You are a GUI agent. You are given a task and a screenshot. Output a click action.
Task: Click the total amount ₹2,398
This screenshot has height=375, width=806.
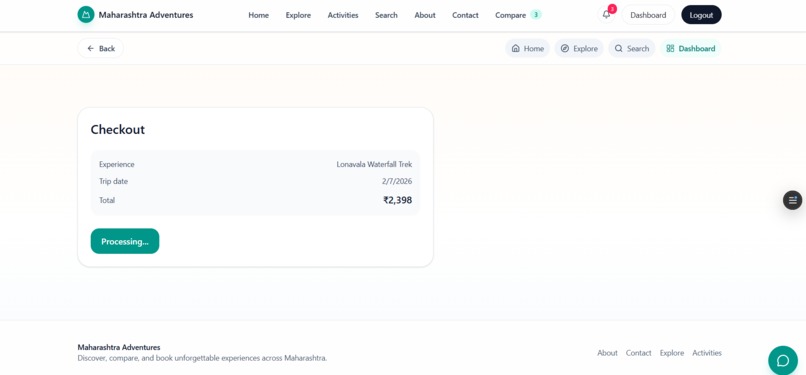(x=397, y=200)
